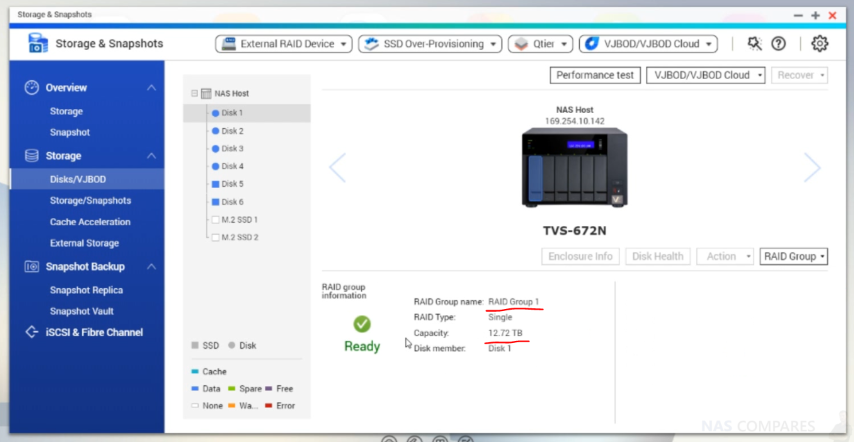The image size is (854, 442).
Task: Open Storage under Overview
Action: click(66, 111)
